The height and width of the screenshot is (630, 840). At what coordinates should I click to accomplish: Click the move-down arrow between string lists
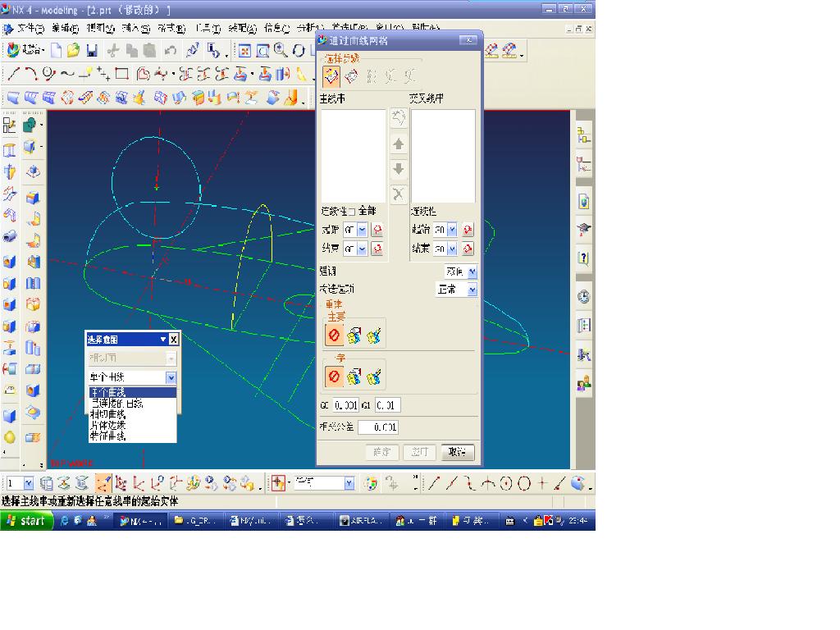pyautogui.click(x=398, y=169)
